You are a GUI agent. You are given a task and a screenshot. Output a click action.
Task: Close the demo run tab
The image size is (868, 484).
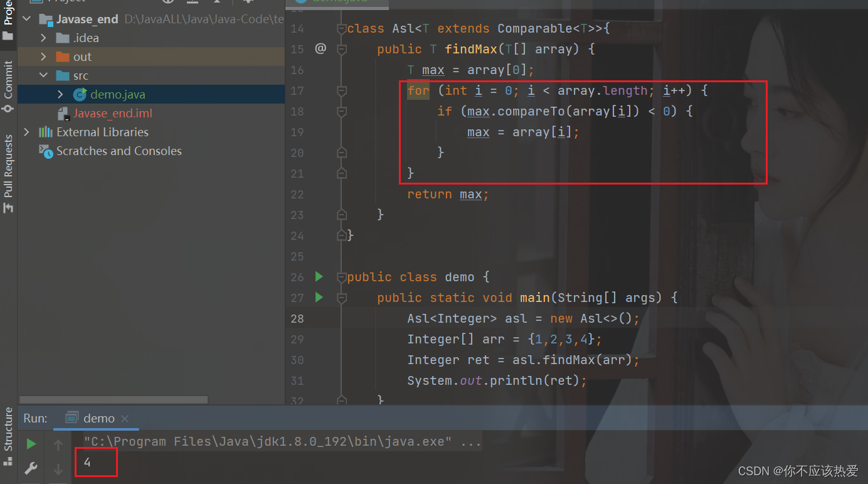coord(124,417)
